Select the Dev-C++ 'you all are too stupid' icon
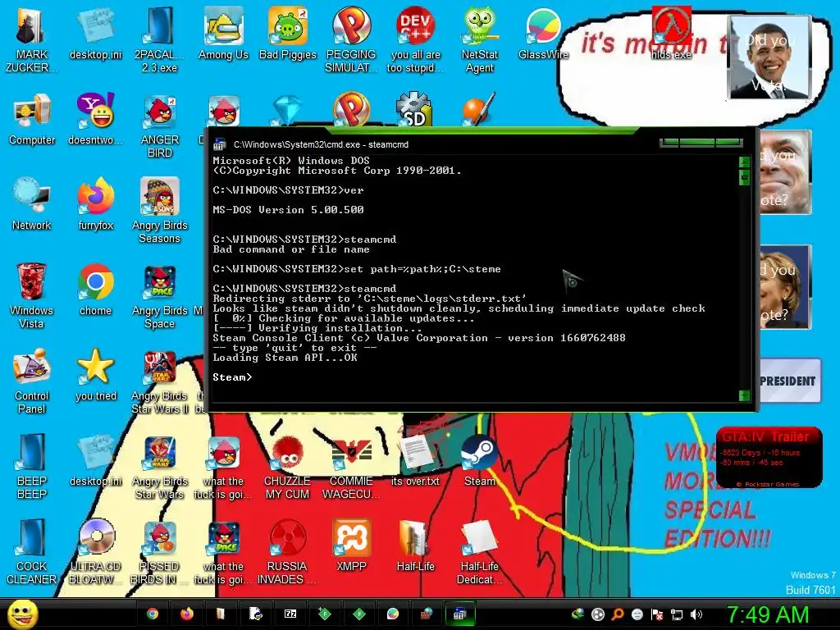 click(x=415, y=39)
